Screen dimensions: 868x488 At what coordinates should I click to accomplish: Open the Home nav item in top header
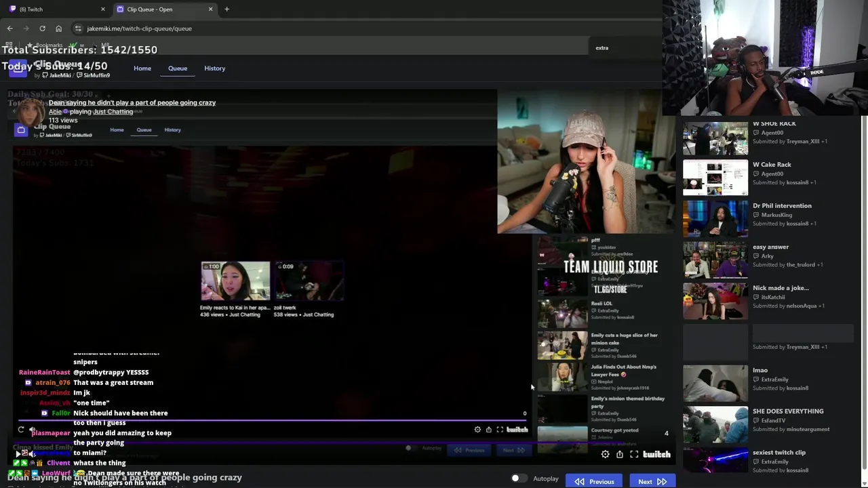(x=142, y=68)
